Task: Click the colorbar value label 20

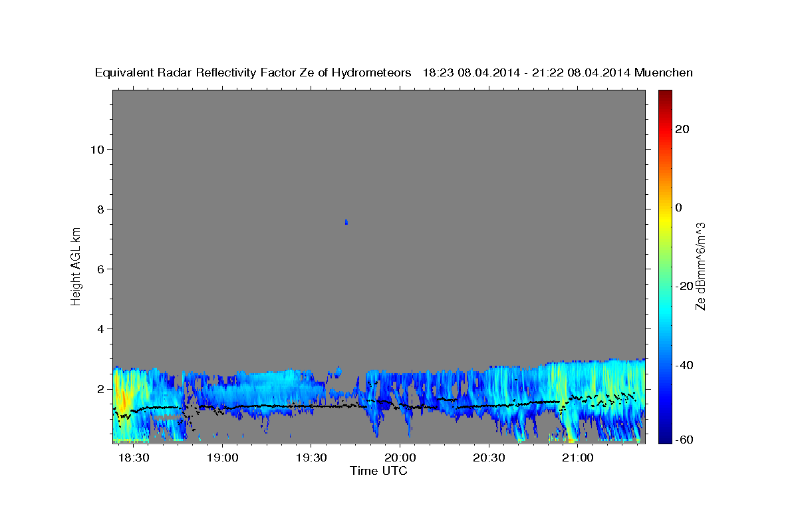Action: (x=682, y=129)
